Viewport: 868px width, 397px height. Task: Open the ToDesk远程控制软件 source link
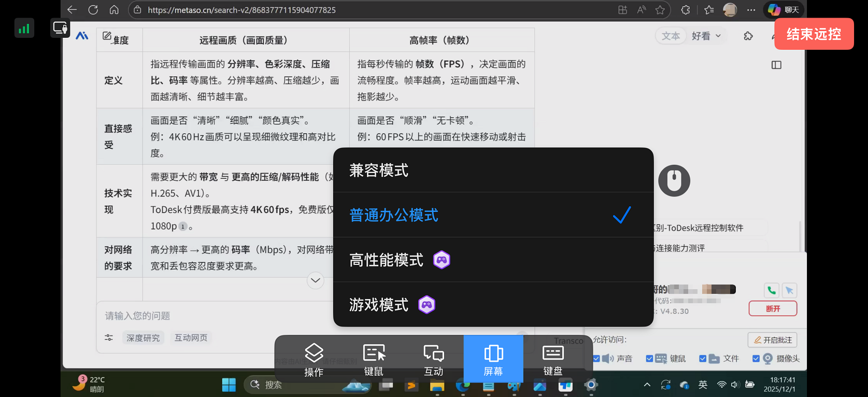click(x=700, y=228)
